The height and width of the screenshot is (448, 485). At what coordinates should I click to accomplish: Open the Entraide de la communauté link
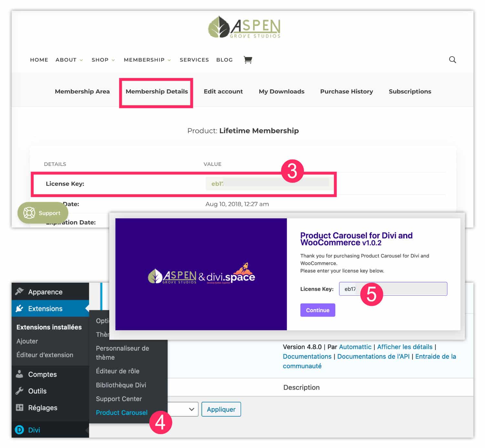pyautogui.click(x=369, y=361)
